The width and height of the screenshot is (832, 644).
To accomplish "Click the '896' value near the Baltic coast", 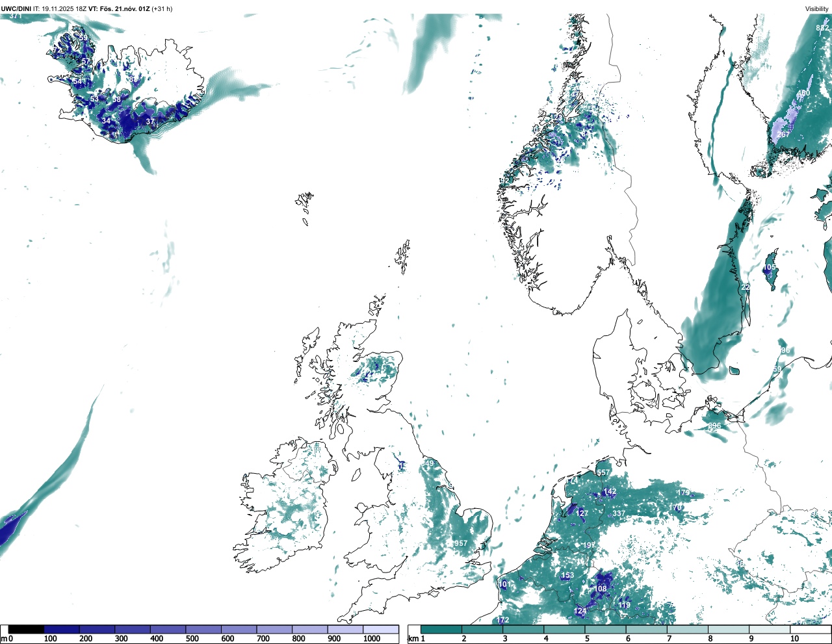I will coord(714,426).
